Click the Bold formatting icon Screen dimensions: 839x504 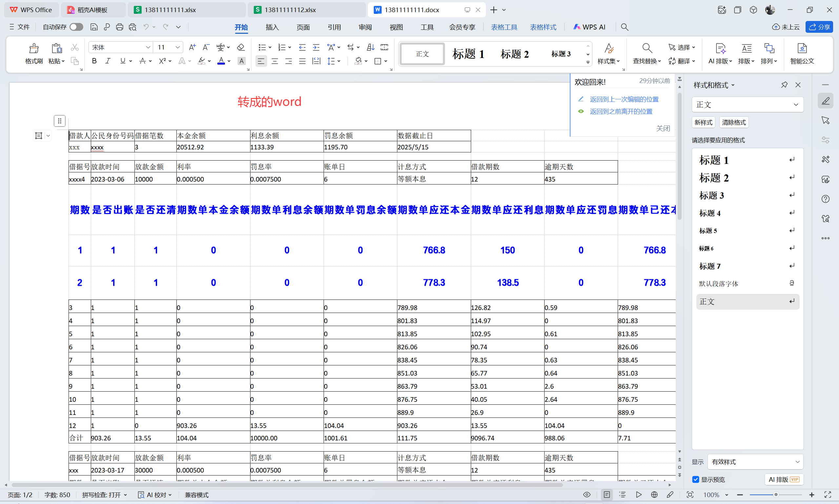94,61
